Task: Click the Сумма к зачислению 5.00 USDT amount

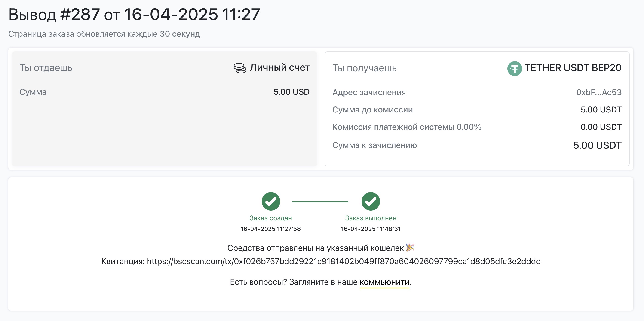Action: click(597, 145)
